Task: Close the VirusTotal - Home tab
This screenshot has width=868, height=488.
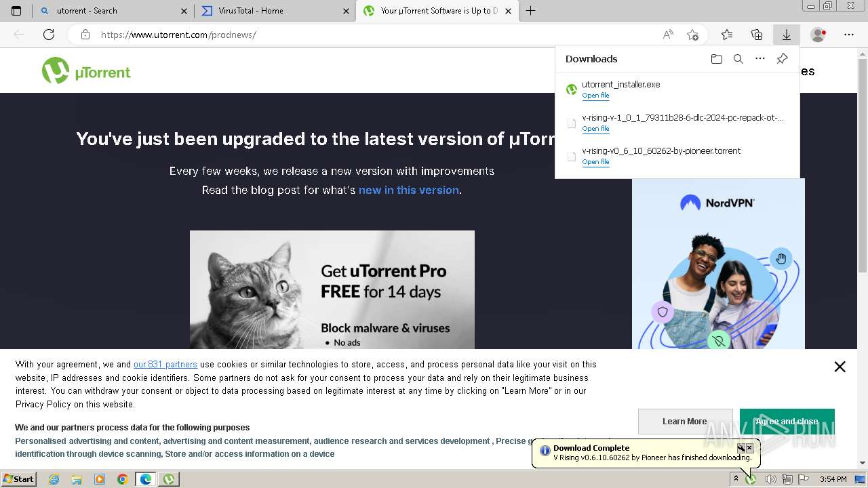Action: pos(346,11)
